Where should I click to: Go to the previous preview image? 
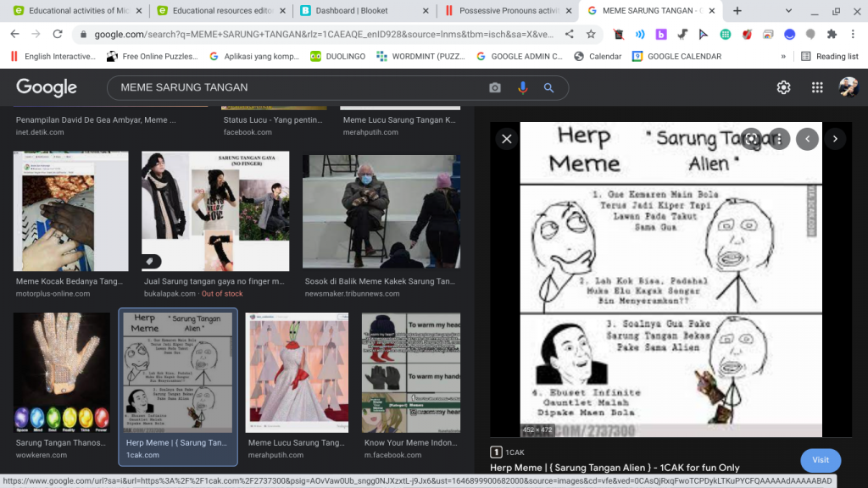[808, 139]
